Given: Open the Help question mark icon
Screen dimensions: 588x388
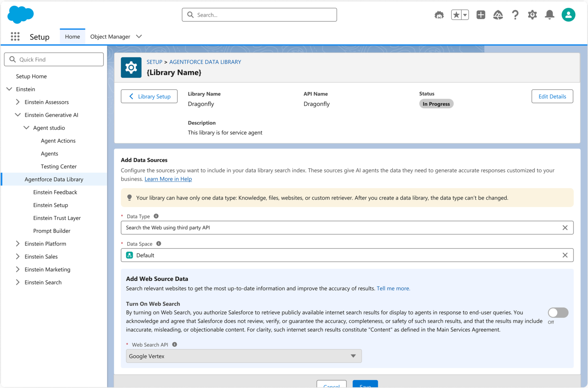Looking at the screenshot, I should [x=515, y=15].
